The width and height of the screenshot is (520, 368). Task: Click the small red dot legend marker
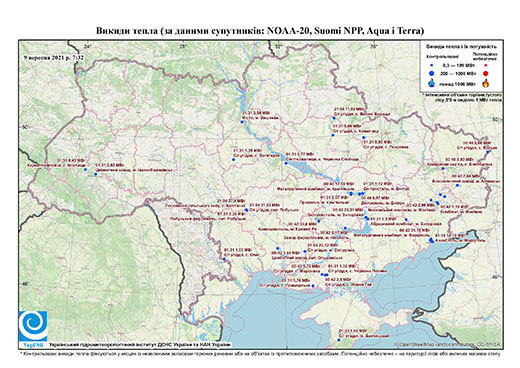(486, 65)
